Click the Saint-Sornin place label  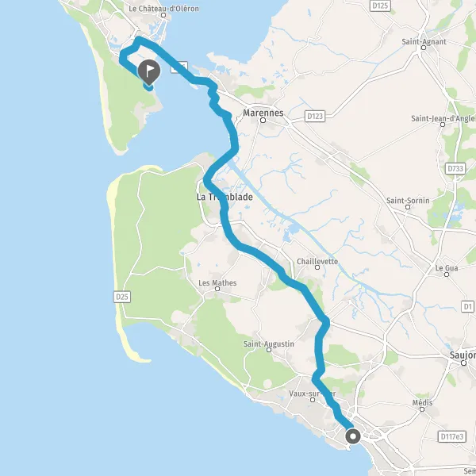click(408, 201)
